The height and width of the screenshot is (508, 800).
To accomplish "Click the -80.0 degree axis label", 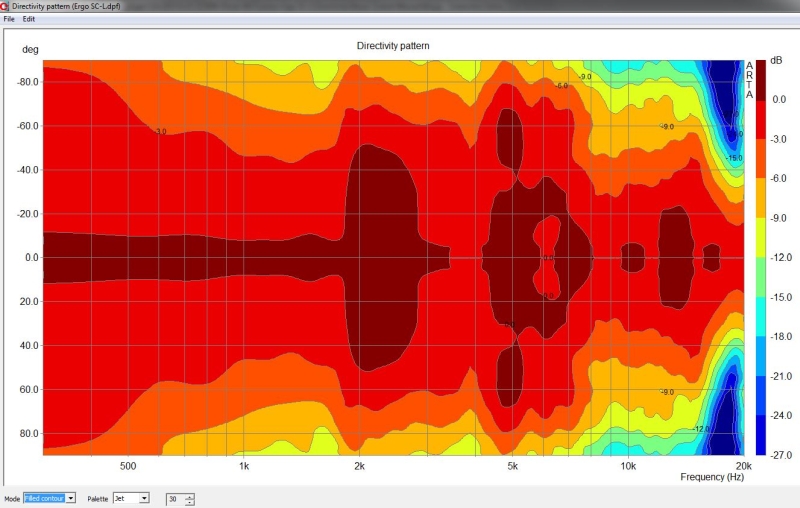I will 28,82.
